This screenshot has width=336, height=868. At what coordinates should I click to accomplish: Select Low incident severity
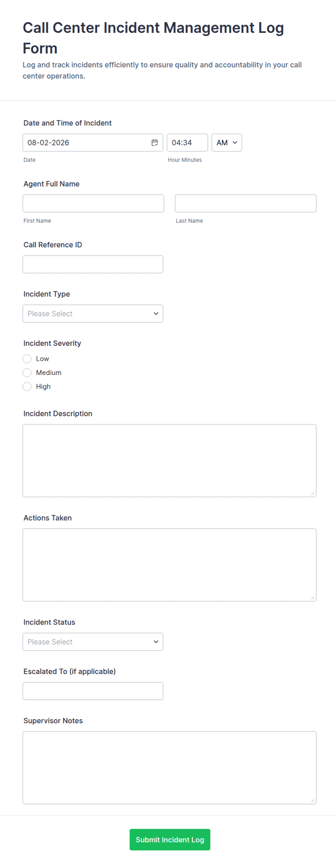tap(27, 359)
